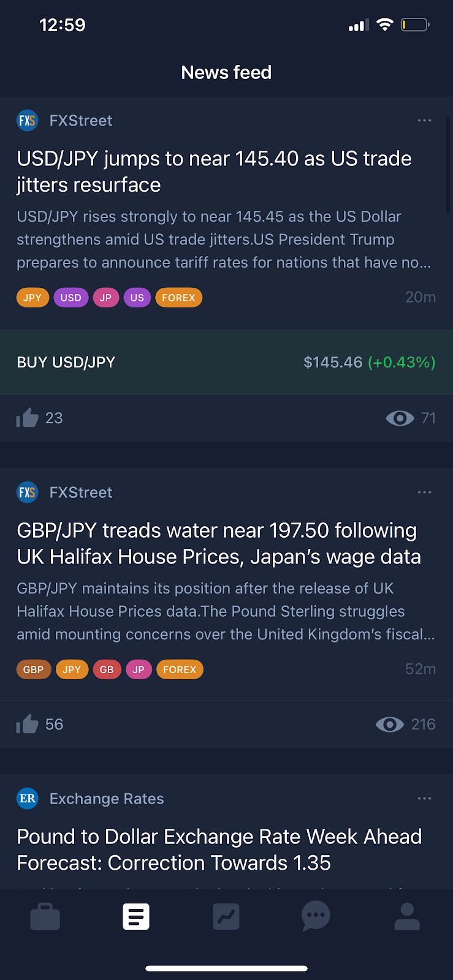453x980 pixels.
Task: Tap the eye views icon showing 216
Action: point(390,725)
